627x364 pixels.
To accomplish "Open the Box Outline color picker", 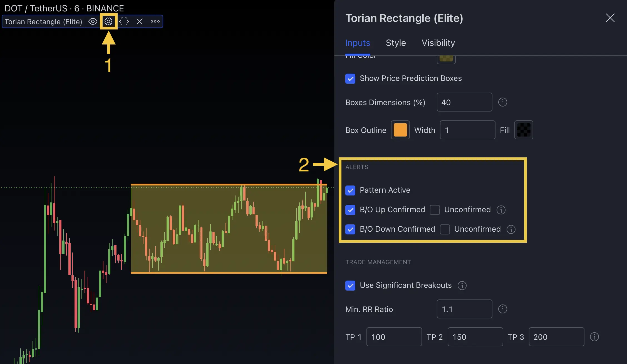I will [x=400, y=130].
